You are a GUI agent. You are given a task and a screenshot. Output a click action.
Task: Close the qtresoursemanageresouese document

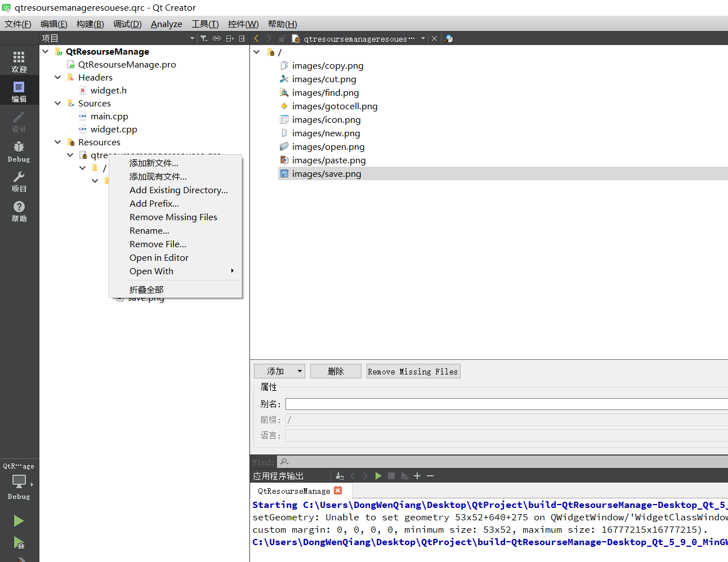(434, 38)
